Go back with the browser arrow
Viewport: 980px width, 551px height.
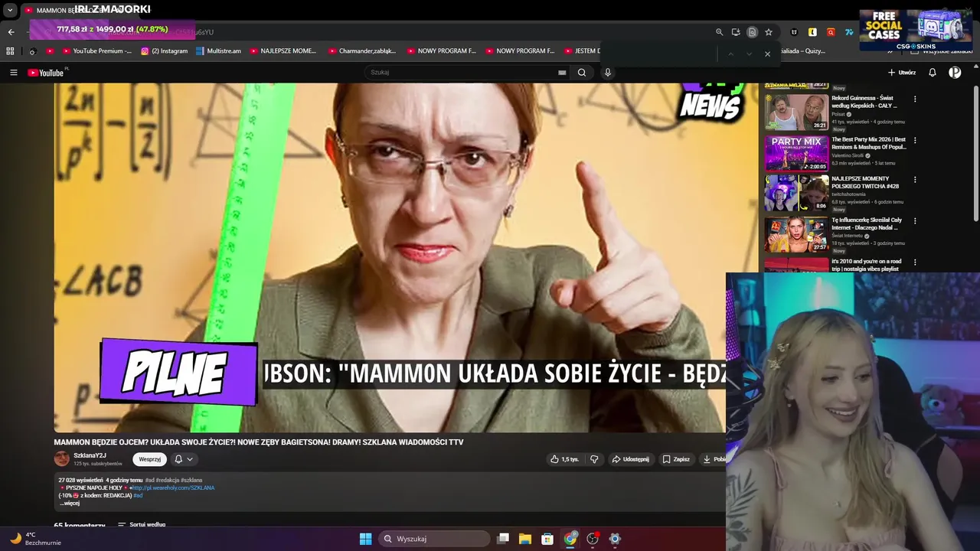(x=11, y=32)
